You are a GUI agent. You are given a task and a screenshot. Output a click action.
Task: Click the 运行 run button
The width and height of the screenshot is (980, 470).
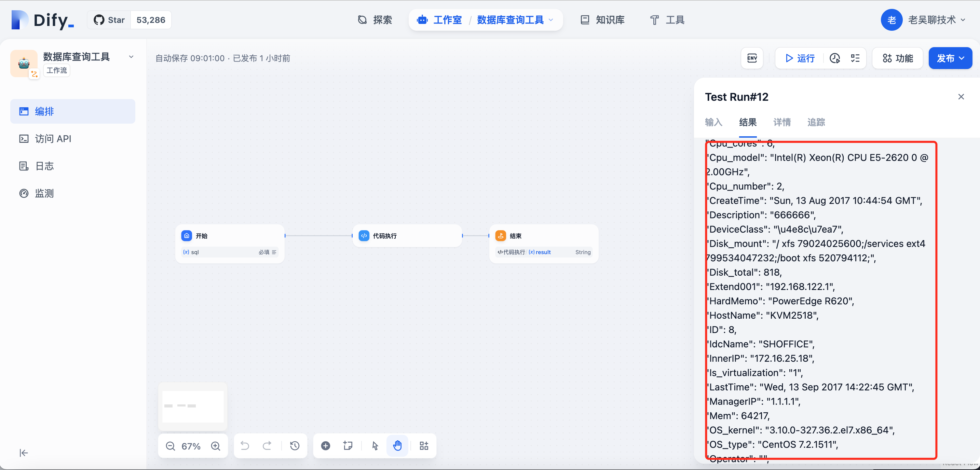pos(800,58)
